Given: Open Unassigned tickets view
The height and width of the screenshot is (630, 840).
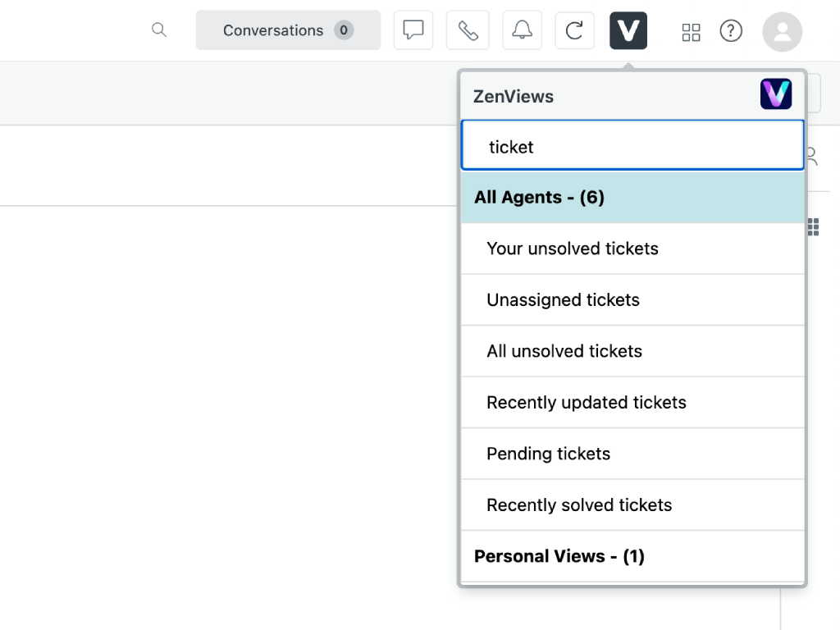Looking at the screenshot, I should click(x=632, y=300).
